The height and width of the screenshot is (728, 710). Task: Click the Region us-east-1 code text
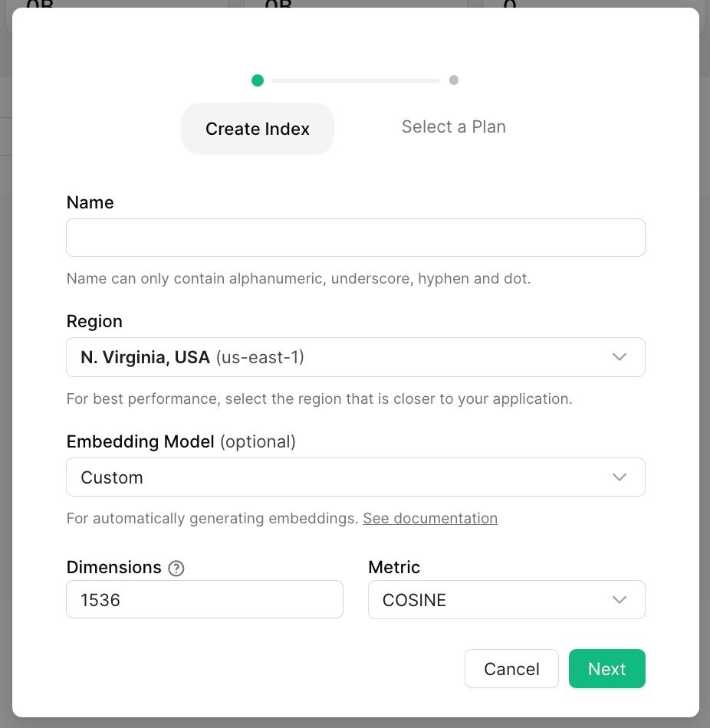pyautogui.click(x=260, y=357)
